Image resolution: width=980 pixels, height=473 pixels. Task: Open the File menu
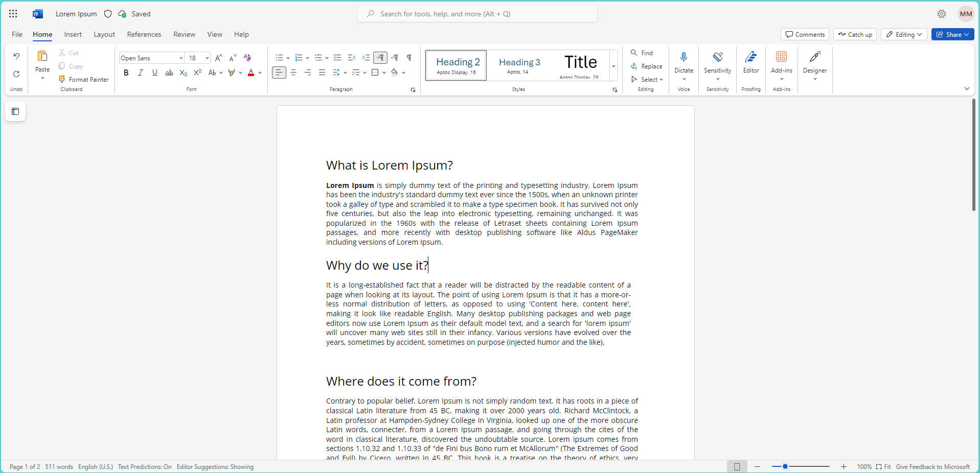[x=17, y=34]
